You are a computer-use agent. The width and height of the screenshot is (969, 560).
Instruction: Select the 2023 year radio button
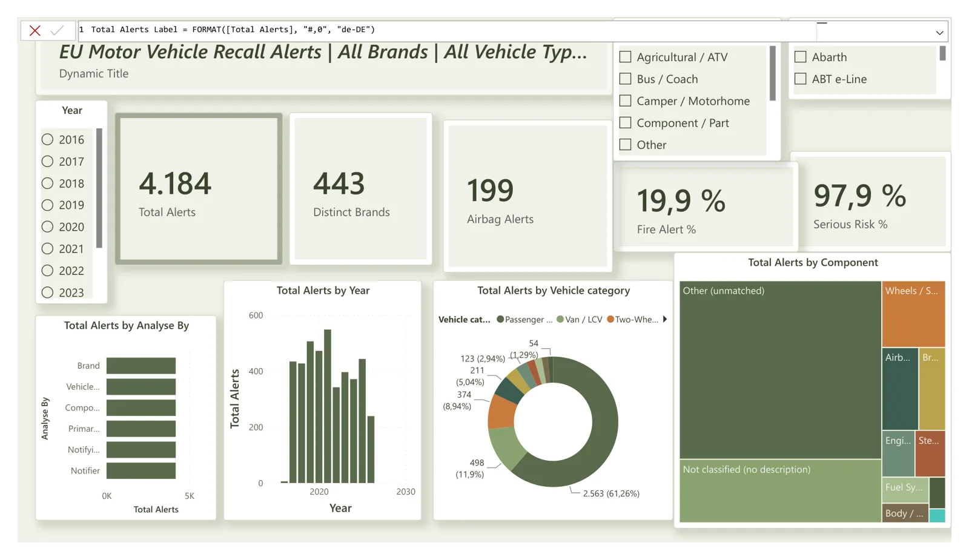point(47,292)
